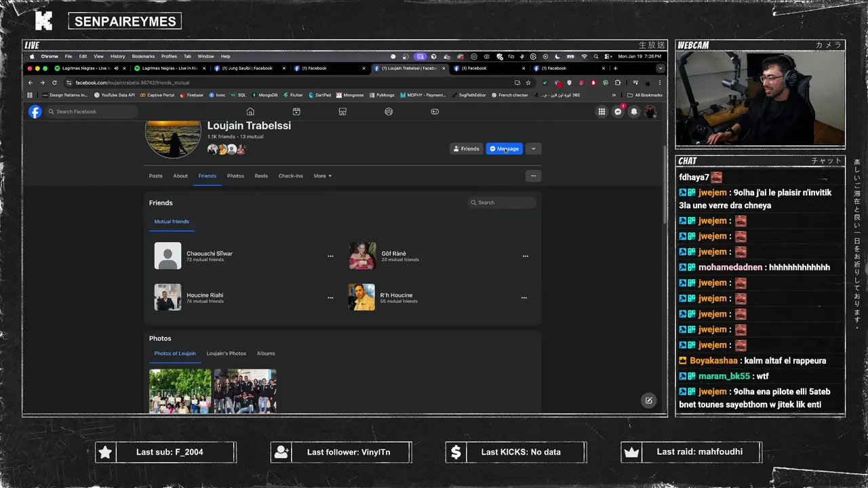The height and width of the screenshot is (488, 868).
Task: Switch to Loujain's Photos tab
Action: click(x=226, y=353)
